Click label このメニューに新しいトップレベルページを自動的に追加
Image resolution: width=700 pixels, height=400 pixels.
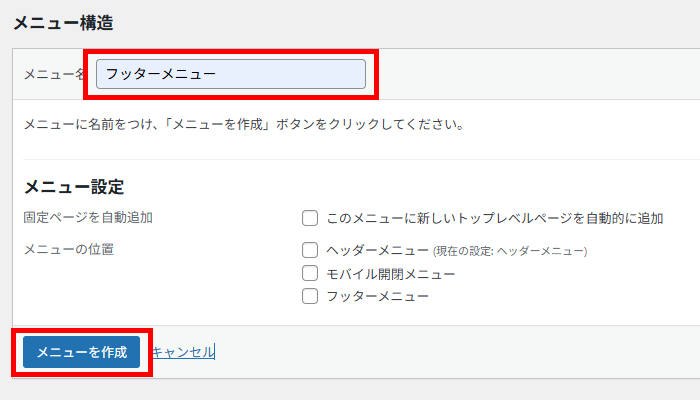[x=495, y=218]
